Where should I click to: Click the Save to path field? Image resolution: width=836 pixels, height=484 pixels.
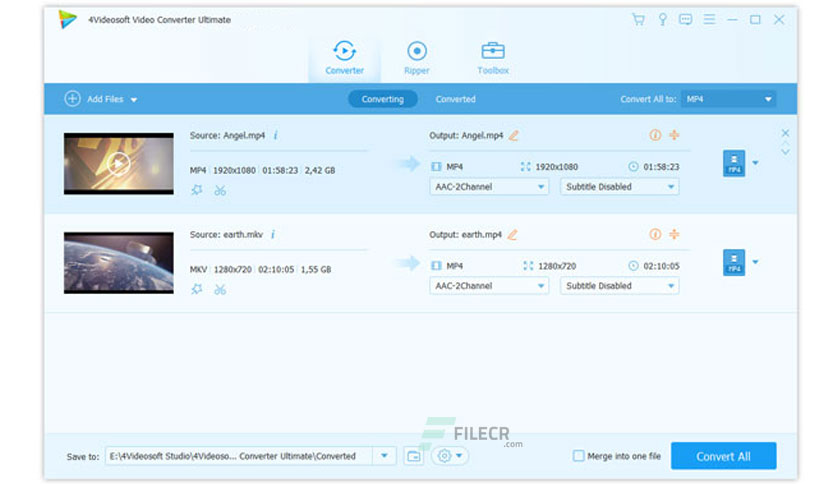pyautogui.click(x=239, y=456)
